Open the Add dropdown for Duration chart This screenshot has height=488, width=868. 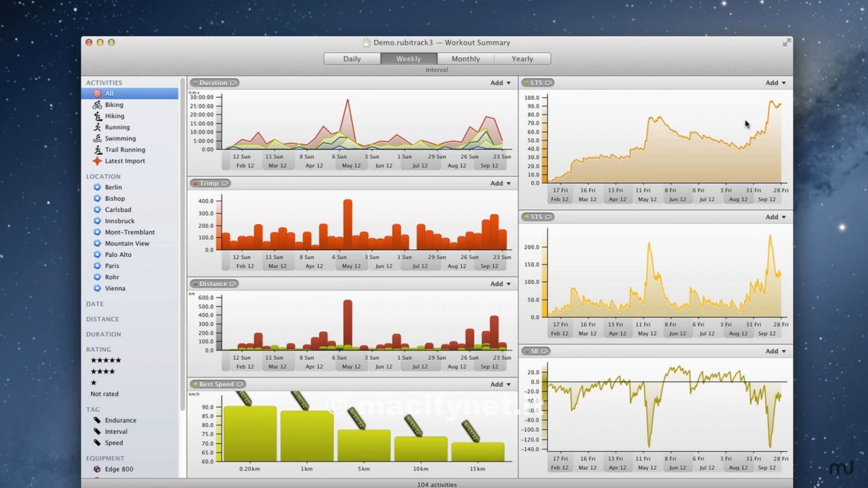[500, 83]
